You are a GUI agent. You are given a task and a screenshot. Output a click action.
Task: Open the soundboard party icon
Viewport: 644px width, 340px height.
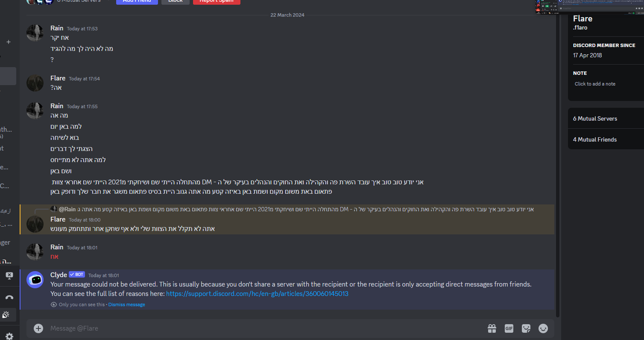pos(6,315)
